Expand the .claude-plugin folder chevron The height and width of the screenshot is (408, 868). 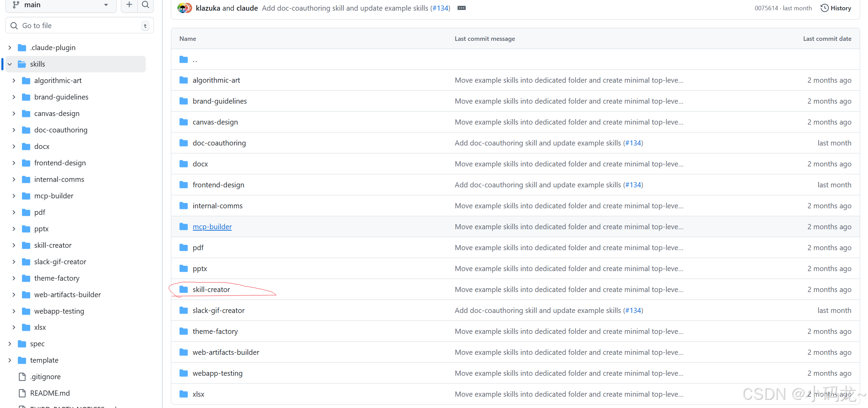[10, 48]
